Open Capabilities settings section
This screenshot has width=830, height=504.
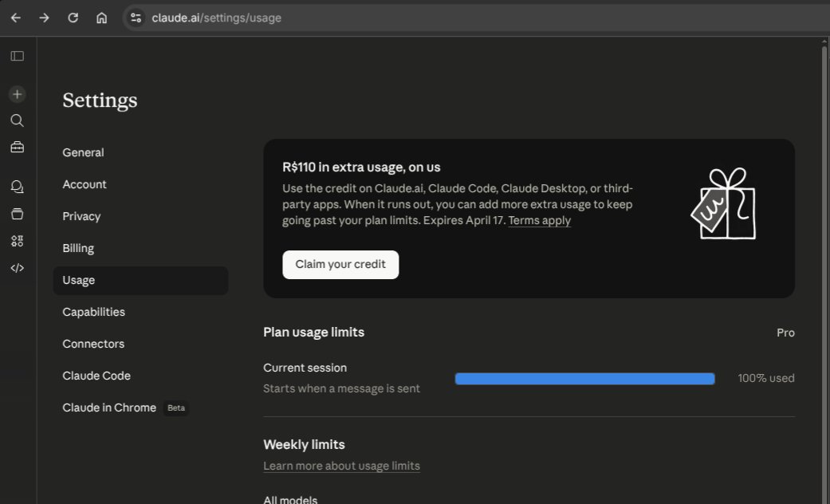pyautogui.click(x=140, y=312)
